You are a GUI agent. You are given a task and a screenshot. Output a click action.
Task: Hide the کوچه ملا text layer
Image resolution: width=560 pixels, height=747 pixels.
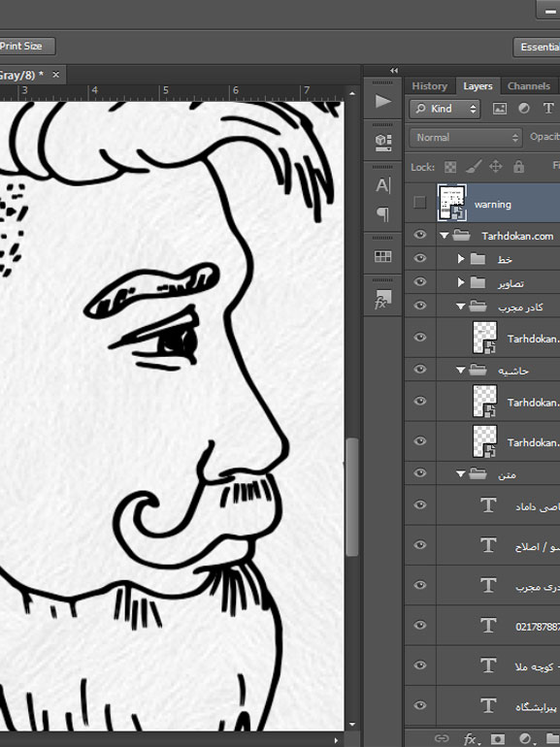pyautogui.click(x=420, y=666)
